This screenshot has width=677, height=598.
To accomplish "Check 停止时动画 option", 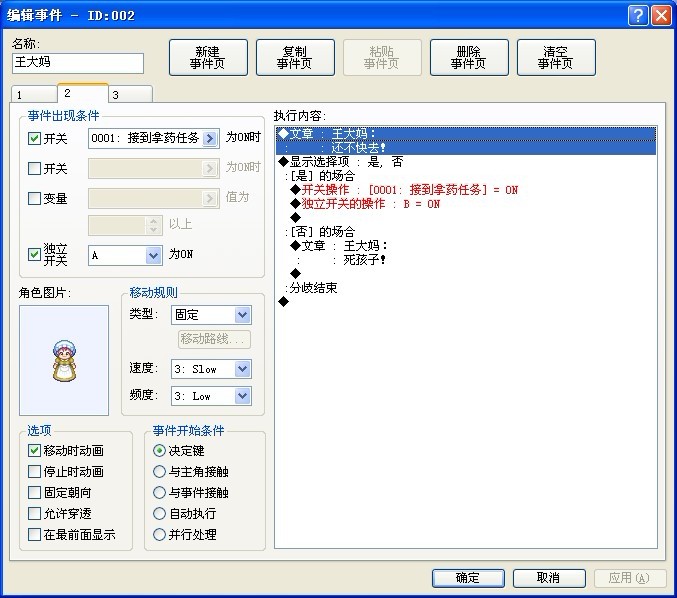I will click(x=34, y=471).
